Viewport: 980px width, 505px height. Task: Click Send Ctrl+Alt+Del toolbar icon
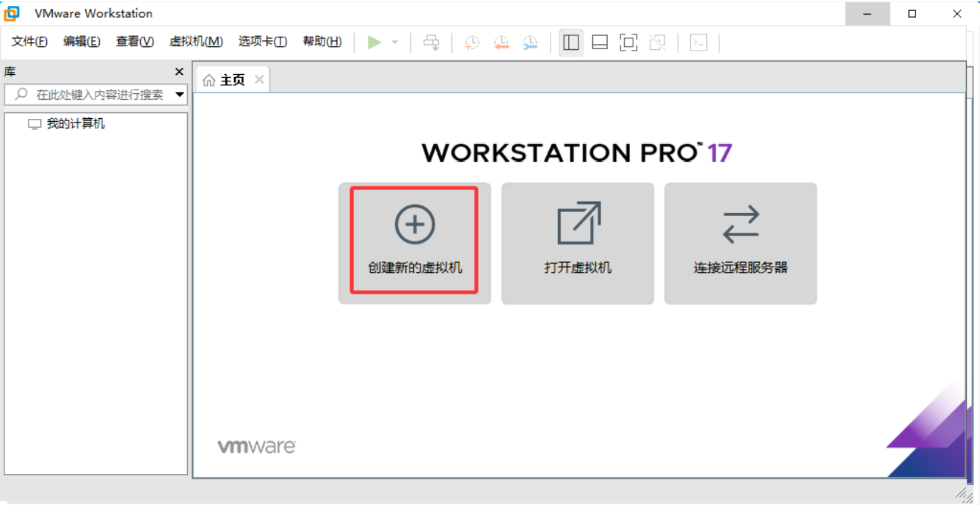(x=432, y=43)
